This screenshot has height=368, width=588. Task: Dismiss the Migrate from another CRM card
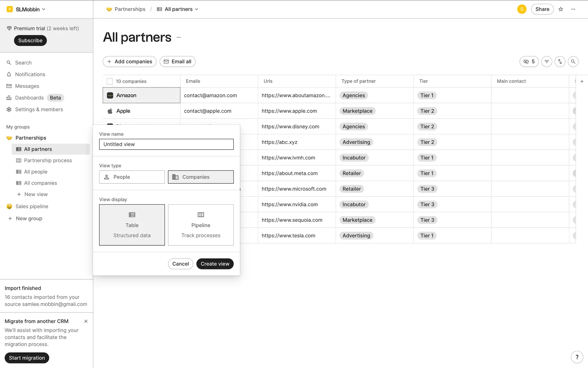click(86, 321)
